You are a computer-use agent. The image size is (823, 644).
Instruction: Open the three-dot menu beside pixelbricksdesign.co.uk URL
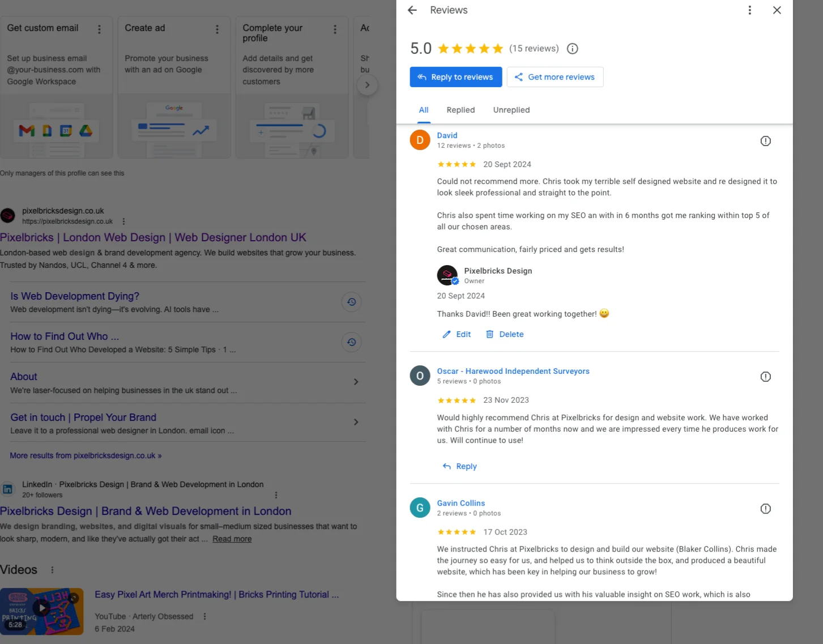click(123, 221)
